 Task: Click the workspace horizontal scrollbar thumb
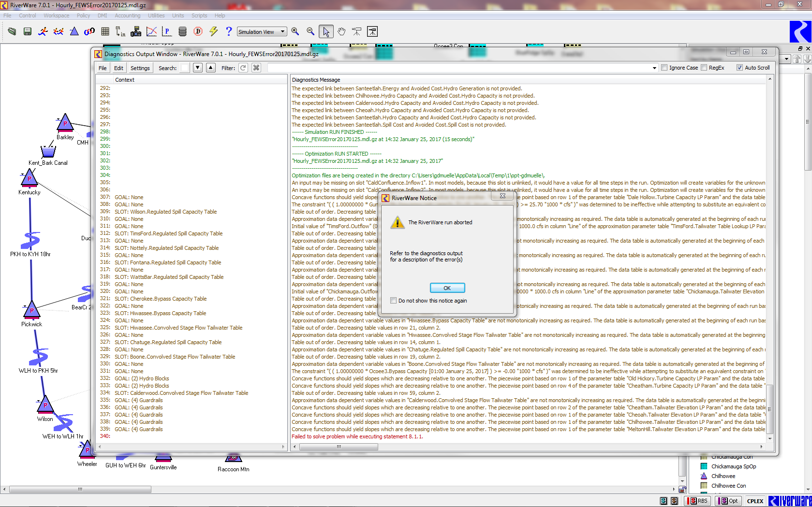pyautogui.click(x=80, y=489)
